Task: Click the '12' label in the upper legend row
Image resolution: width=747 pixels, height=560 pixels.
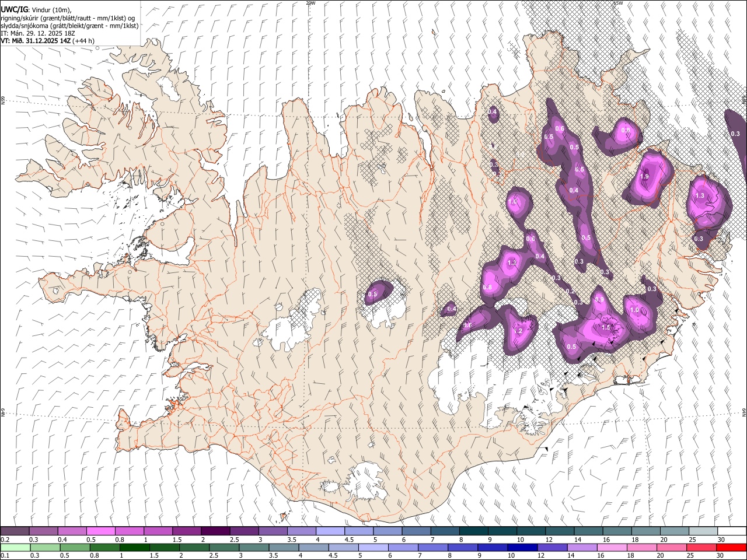Action: (x=549, y=540)
